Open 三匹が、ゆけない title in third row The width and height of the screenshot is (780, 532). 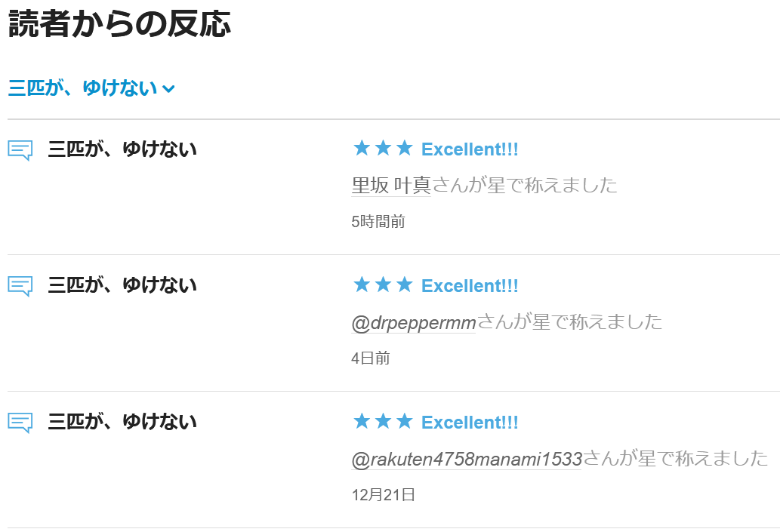(122, 422)
